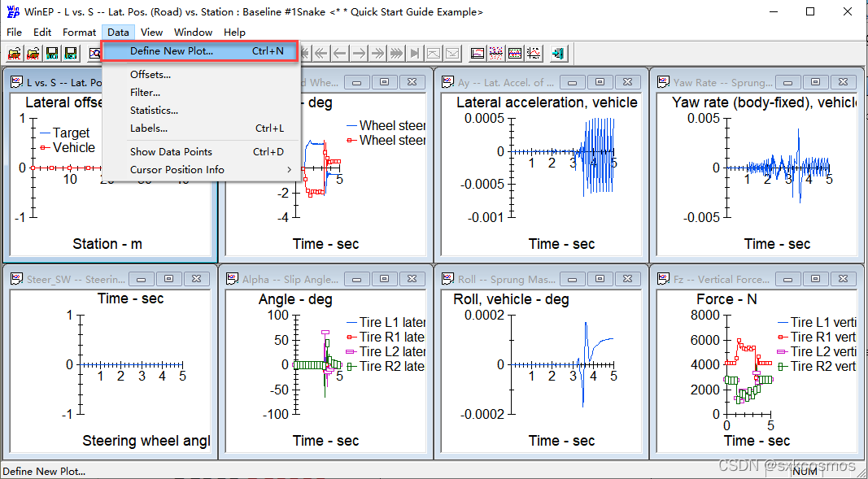Click the single plot window toolbar icon
Viewport: 868px width, 479px height.
478,54
